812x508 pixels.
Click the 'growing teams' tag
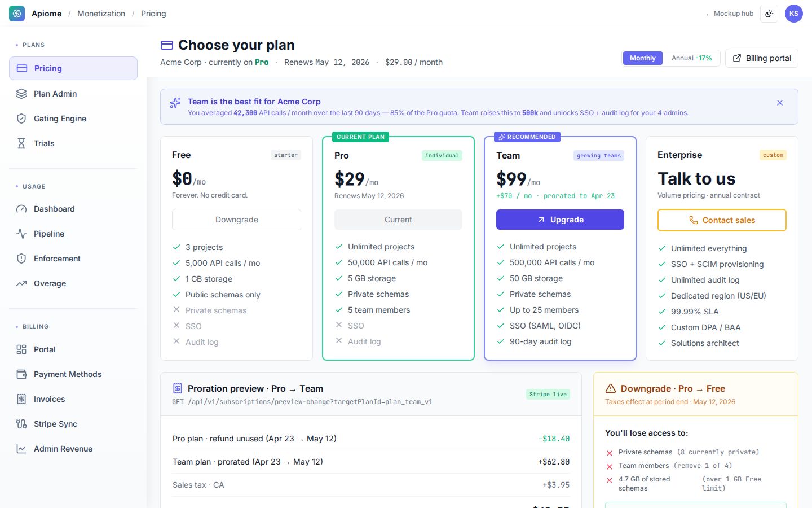point(599,156)
